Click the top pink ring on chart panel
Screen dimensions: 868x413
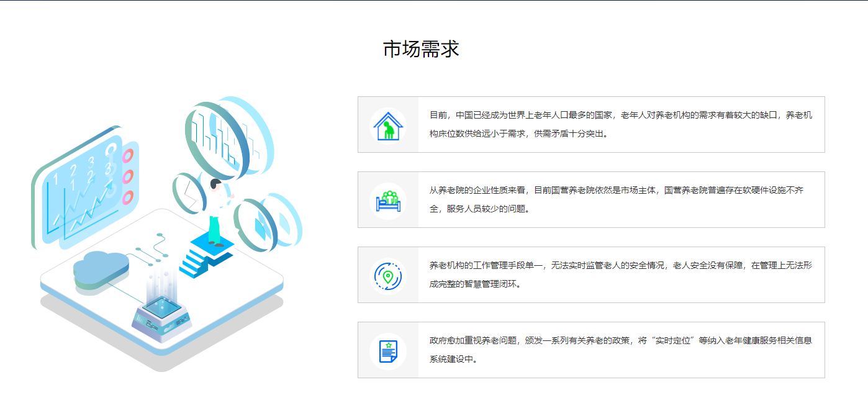click(x=129, y=156)
